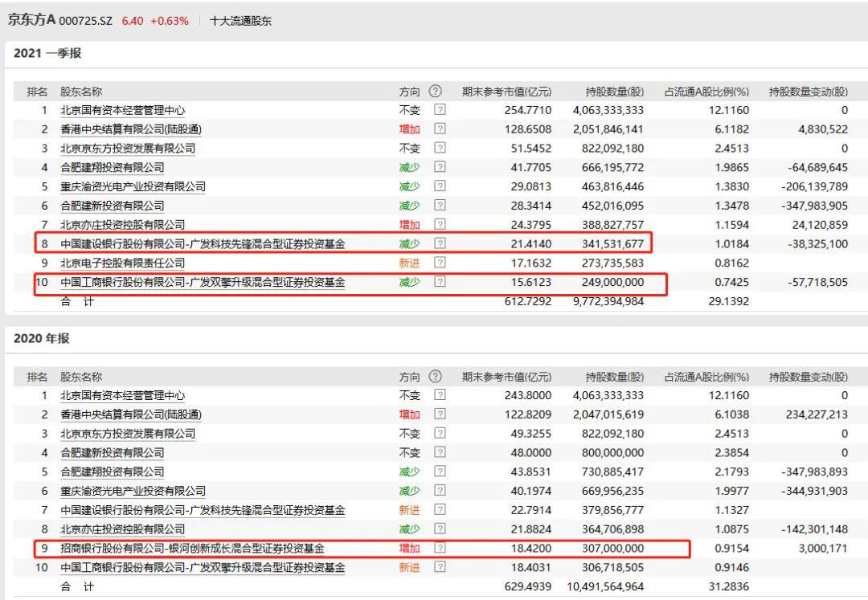Open 北京电子控股有限责任公司 shareholder link
This screenshot has height=600, width=868.
tap(122, 263)
